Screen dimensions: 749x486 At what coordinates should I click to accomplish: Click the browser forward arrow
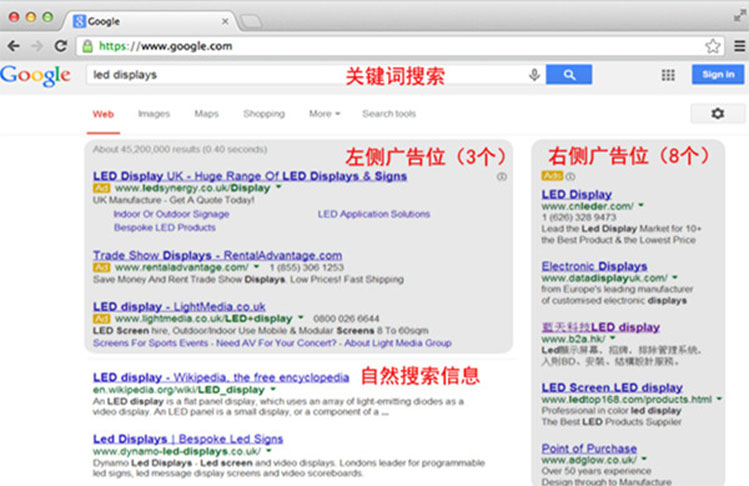pos(37,46)
